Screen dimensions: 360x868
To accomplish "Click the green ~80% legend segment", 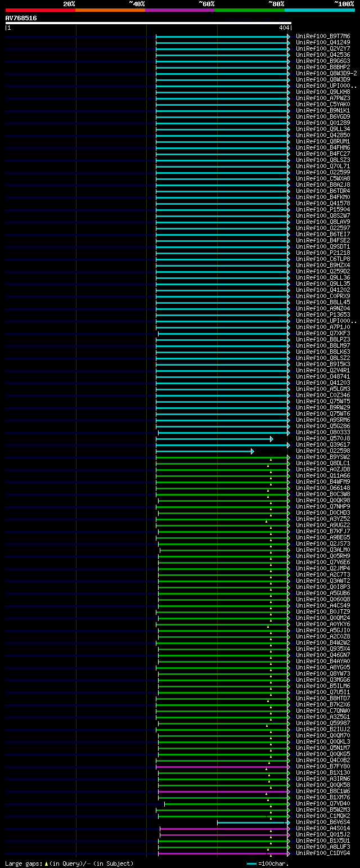I will coord(250,10).
